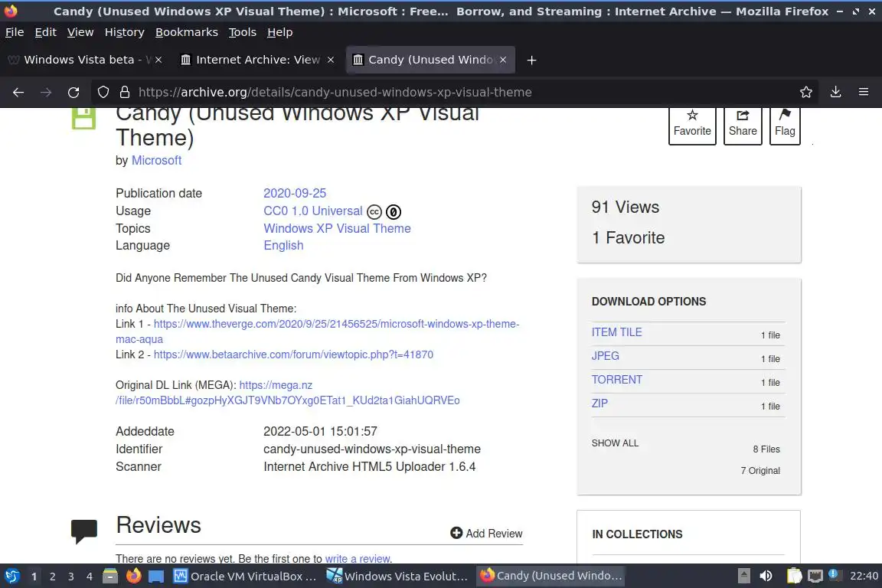Click the forward navigation arrow

pyautogui.click(x=46, y=93)
